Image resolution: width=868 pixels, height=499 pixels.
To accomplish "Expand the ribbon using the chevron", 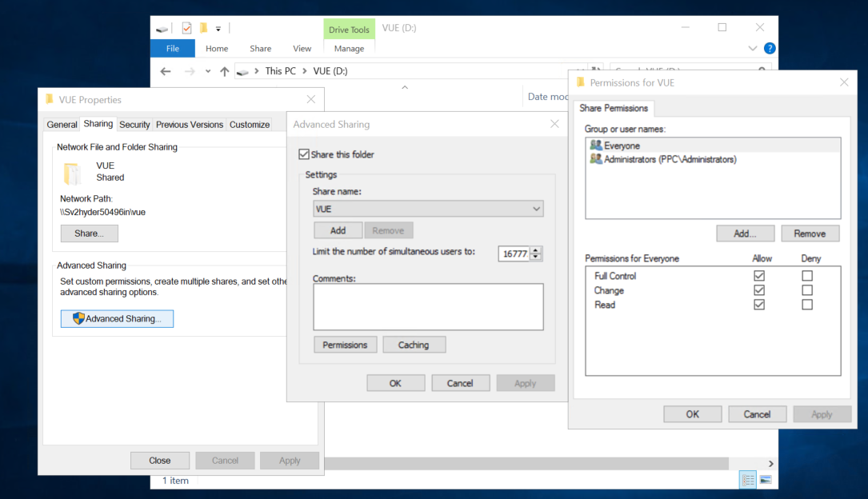I will (752, 48).
